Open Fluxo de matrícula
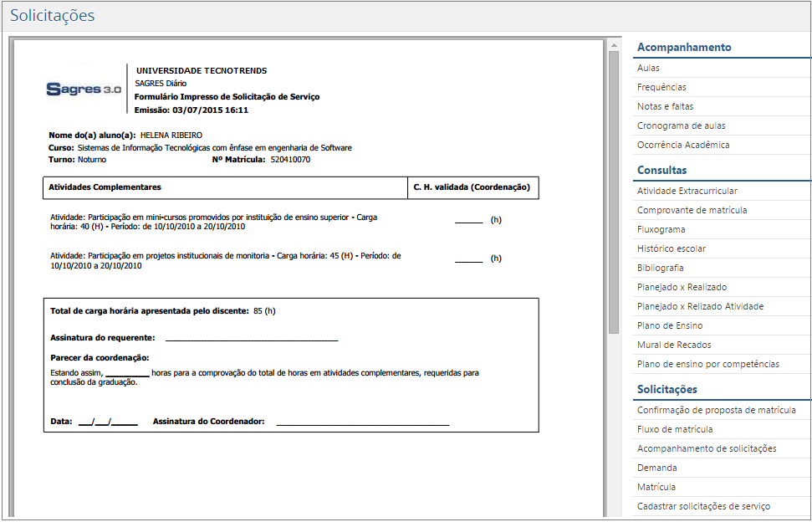Viewport: 812px width, 522px height. 668,428
